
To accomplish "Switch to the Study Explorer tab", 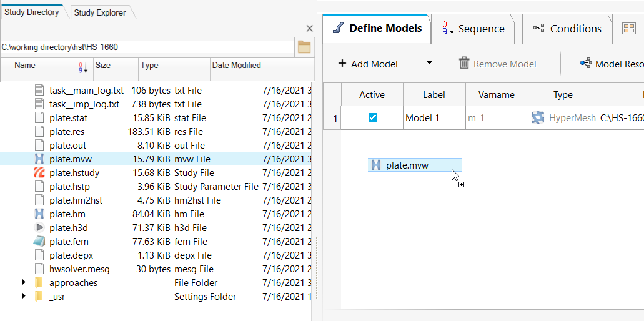I will [99, 12].
